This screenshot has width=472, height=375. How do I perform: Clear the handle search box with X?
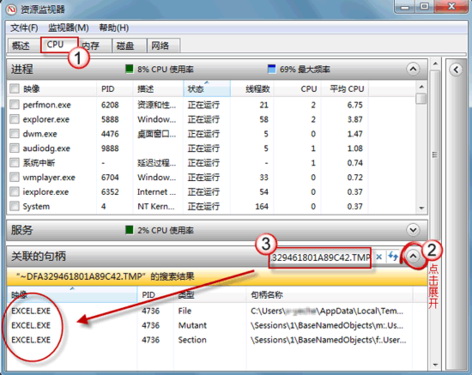[x=379, y=257]
